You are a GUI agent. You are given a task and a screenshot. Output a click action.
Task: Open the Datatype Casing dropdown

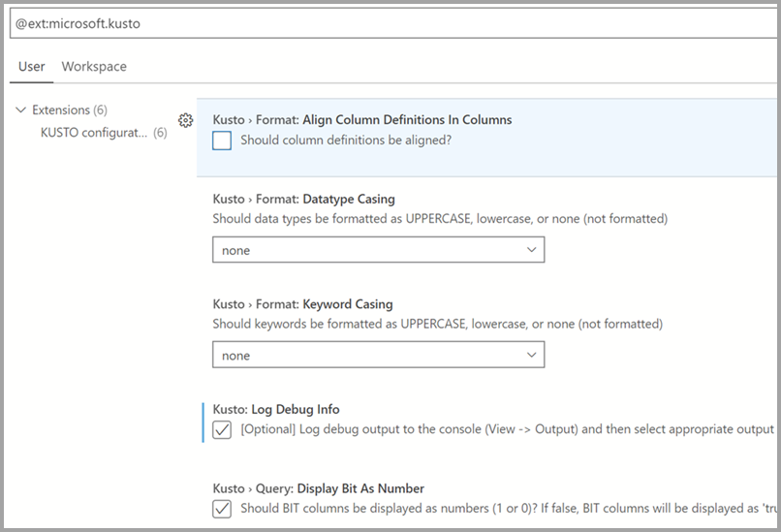(x=379, y=250)
